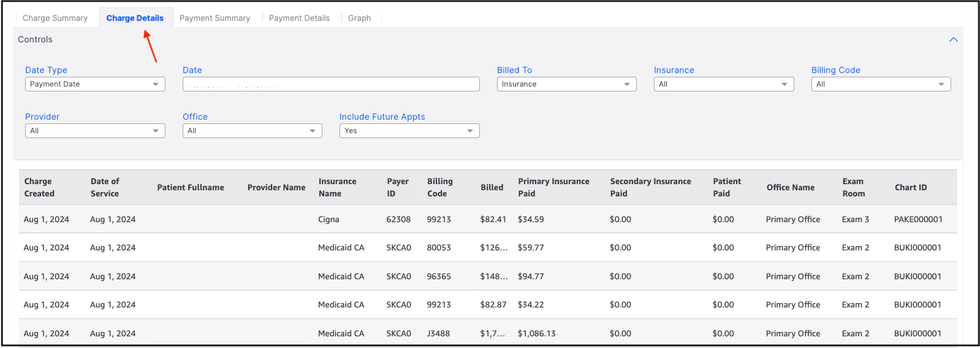Click the Primary Insurance Paid column header

553,187
